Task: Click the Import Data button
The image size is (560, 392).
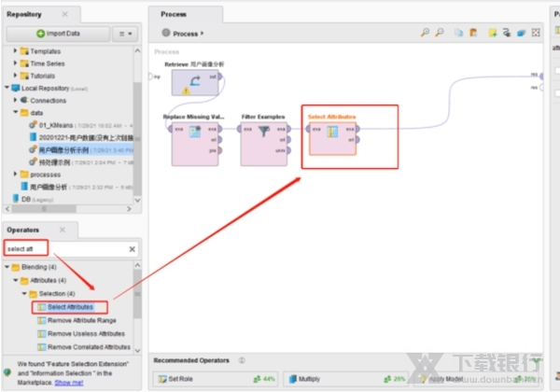Action: tap(60, 34)
